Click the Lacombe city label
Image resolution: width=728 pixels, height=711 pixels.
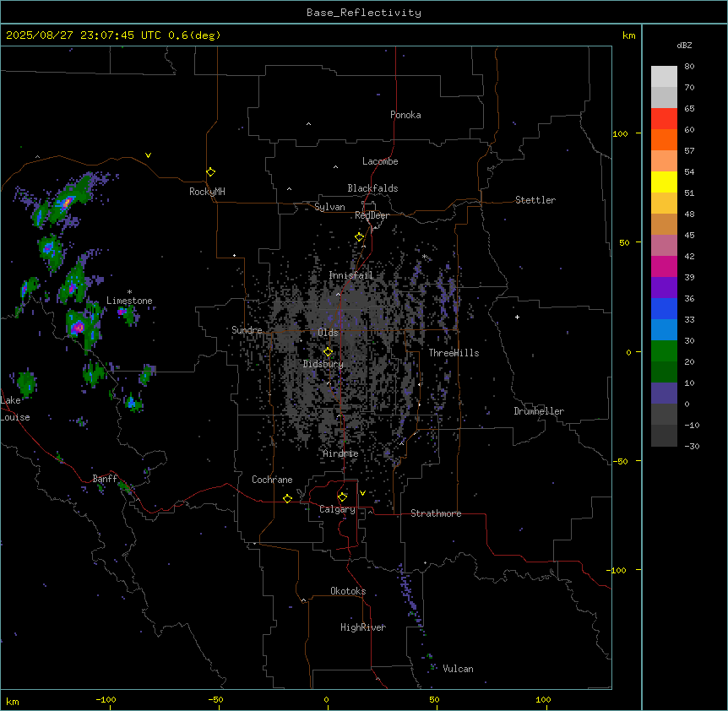pyautogui.click(x=380, y=161)
